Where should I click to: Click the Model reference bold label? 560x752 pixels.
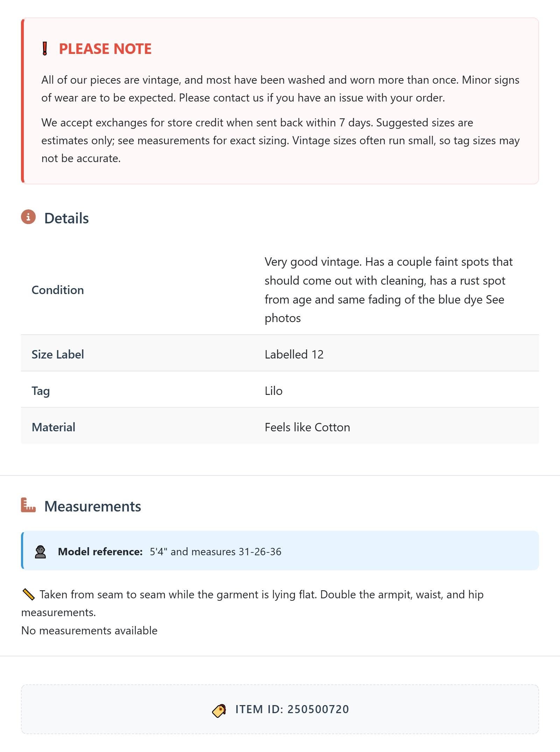pyautogui.click(x=100, y=552)
